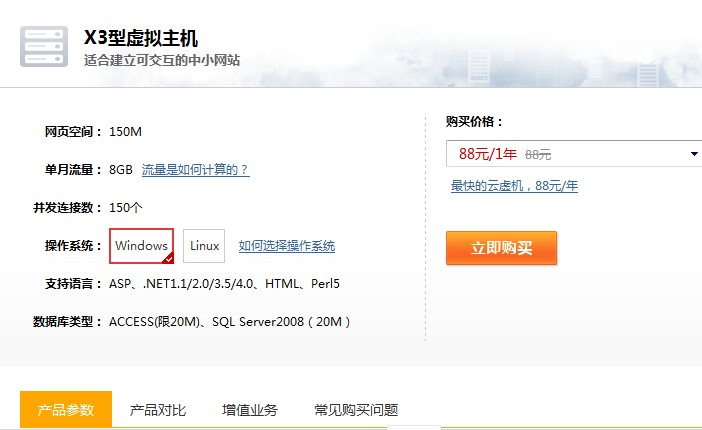Click the struck-through 88元 original price
702x430 pixels.
pos(538,155)
